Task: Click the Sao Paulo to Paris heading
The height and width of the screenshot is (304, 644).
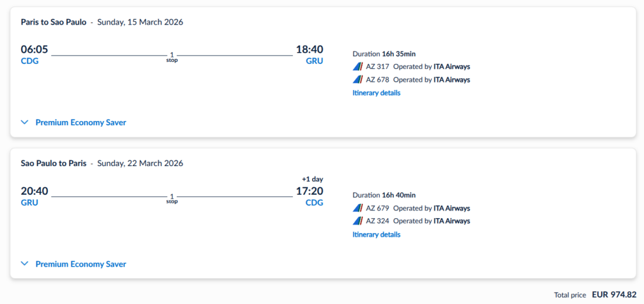Action: point(54,163)
